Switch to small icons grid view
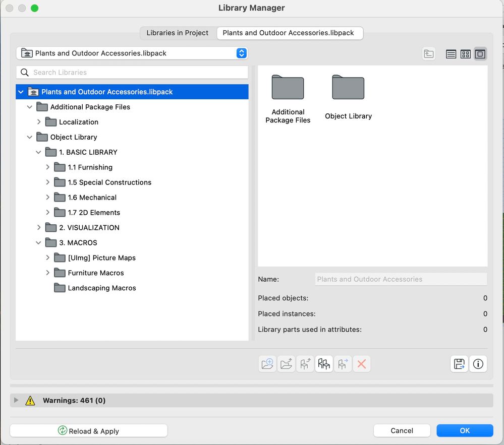 tap(466, 54)
